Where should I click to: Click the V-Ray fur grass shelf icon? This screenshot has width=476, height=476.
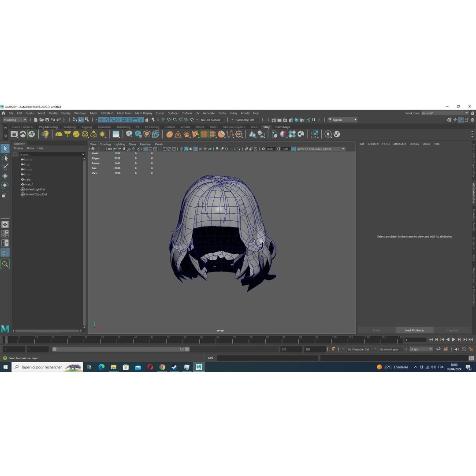[186, 134]
